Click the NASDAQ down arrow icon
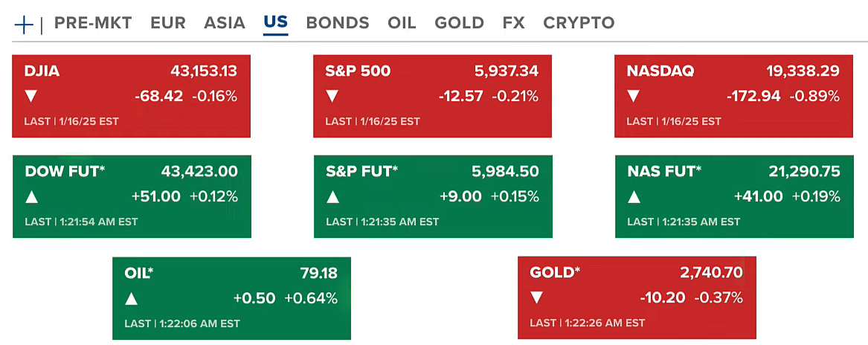This screenshot has height=345, width=868. [634, 96]
